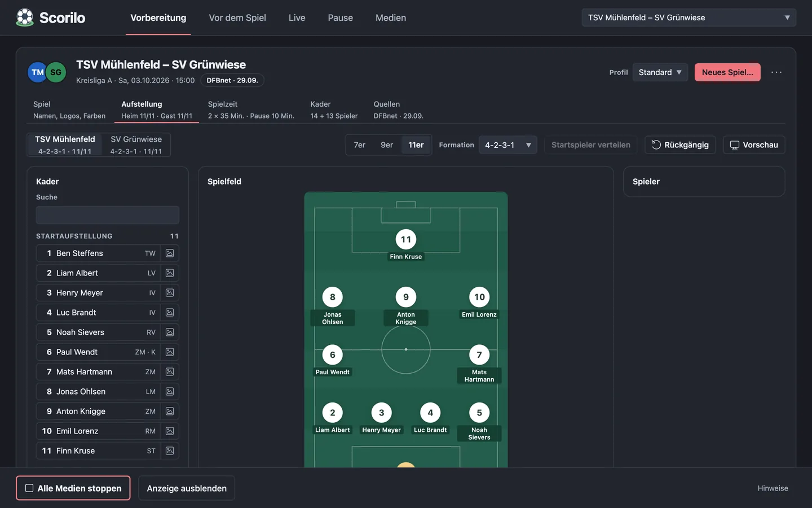Focus the Kader Suche search field
Image resolution: width=812 pixels, height=508 pixels.
pos(108,215)
